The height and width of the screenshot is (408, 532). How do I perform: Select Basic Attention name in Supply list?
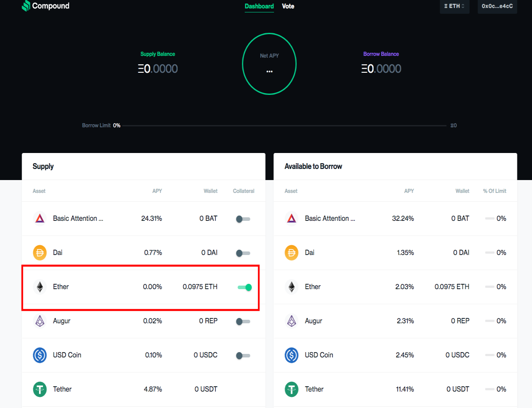[78, 218]
